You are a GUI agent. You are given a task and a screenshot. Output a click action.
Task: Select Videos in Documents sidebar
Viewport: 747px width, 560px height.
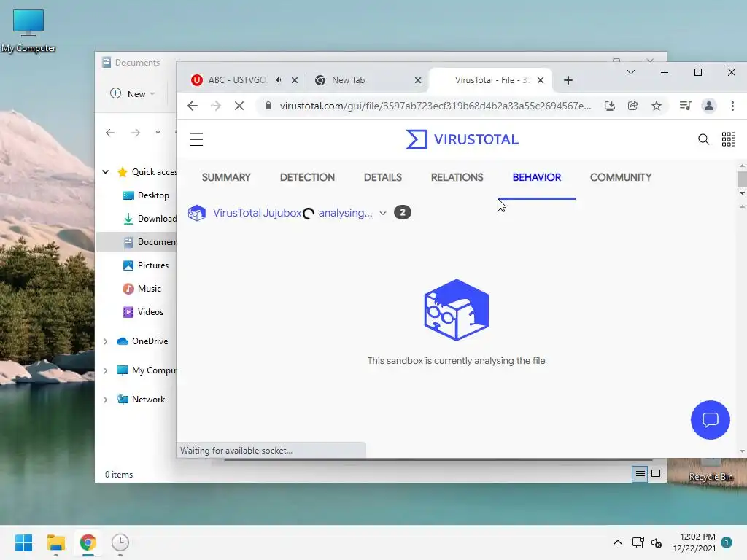[x=144, y=312]
